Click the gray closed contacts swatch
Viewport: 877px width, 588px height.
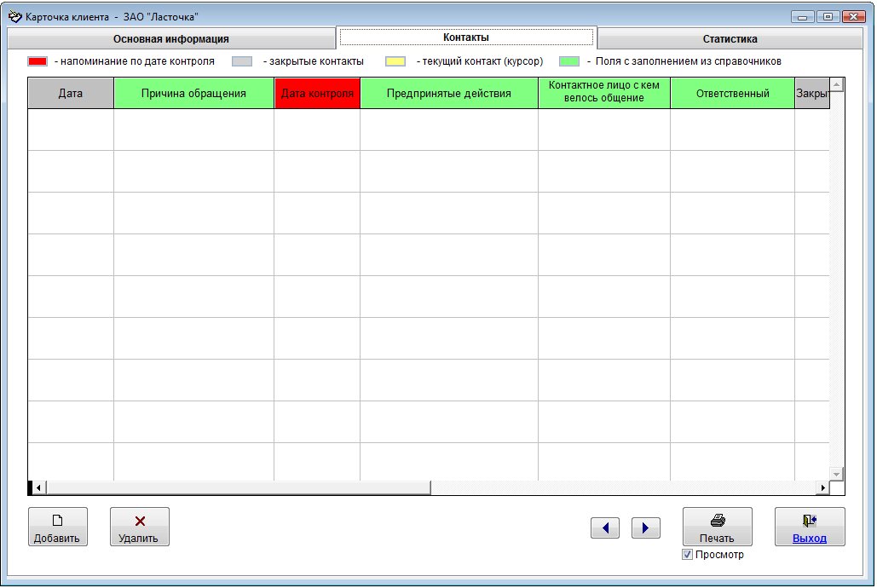242,61
